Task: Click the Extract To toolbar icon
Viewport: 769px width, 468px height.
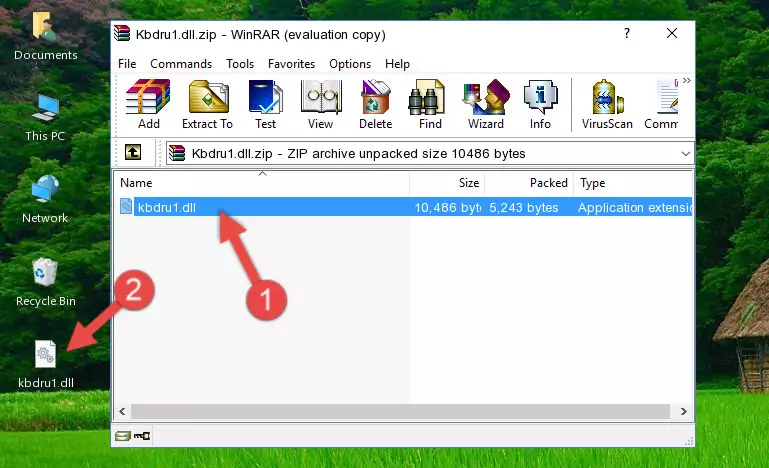Action: [207, 104]
